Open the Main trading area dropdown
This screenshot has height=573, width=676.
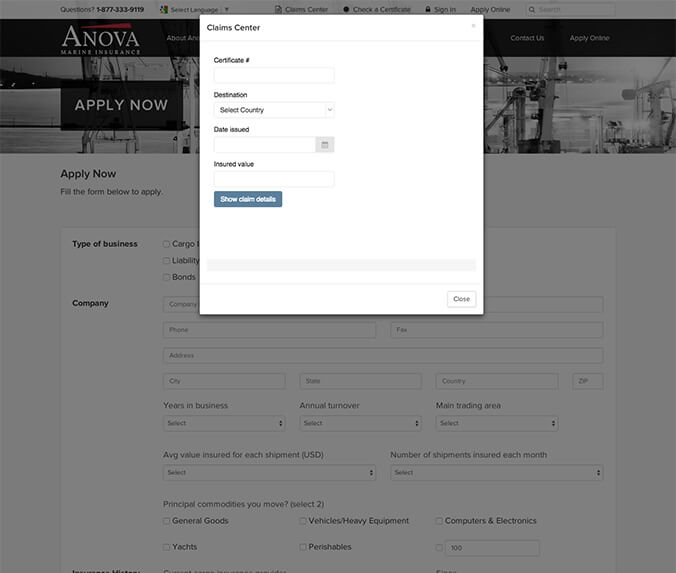[497, 423]
